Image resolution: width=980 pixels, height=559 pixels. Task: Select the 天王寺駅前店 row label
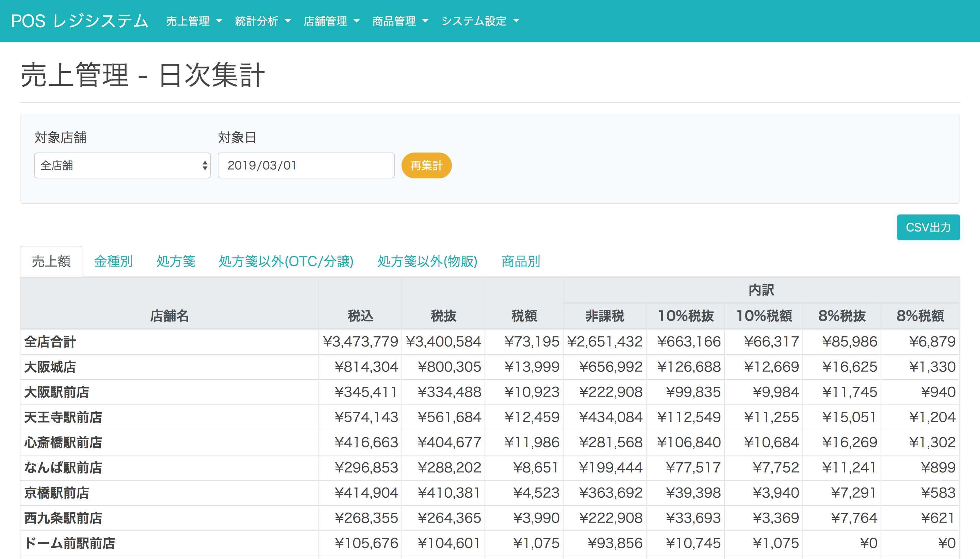point(63,417)
